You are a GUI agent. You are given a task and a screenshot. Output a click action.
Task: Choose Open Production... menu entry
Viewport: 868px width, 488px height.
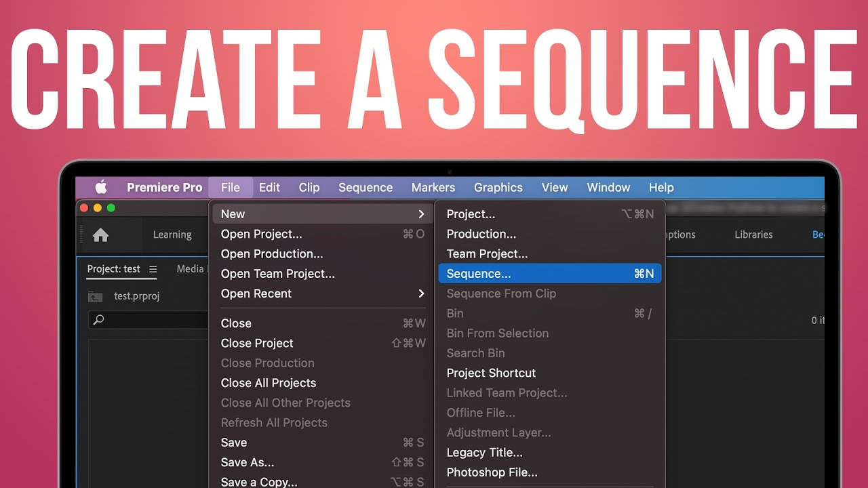click(x=321, y=253)
